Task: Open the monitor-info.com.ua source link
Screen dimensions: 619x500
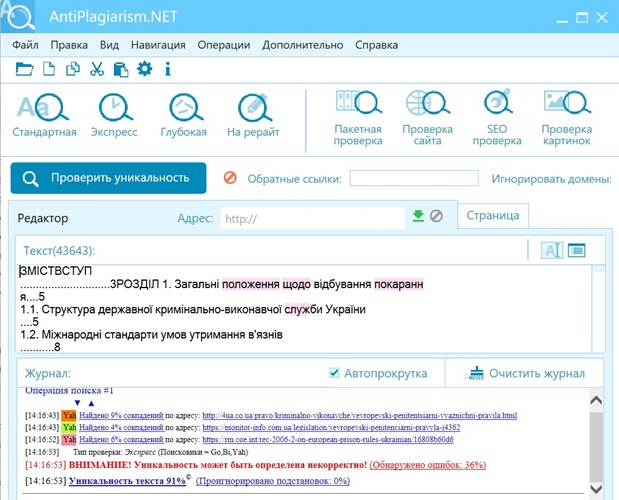Action: point(331,427)
